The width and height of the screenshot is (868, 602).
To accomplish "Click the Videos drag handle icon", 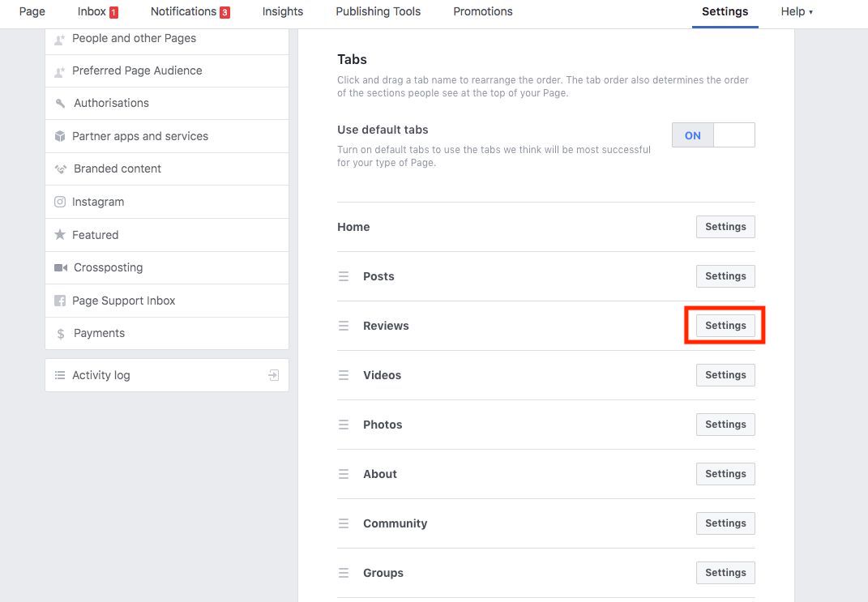I will point(344,375).
